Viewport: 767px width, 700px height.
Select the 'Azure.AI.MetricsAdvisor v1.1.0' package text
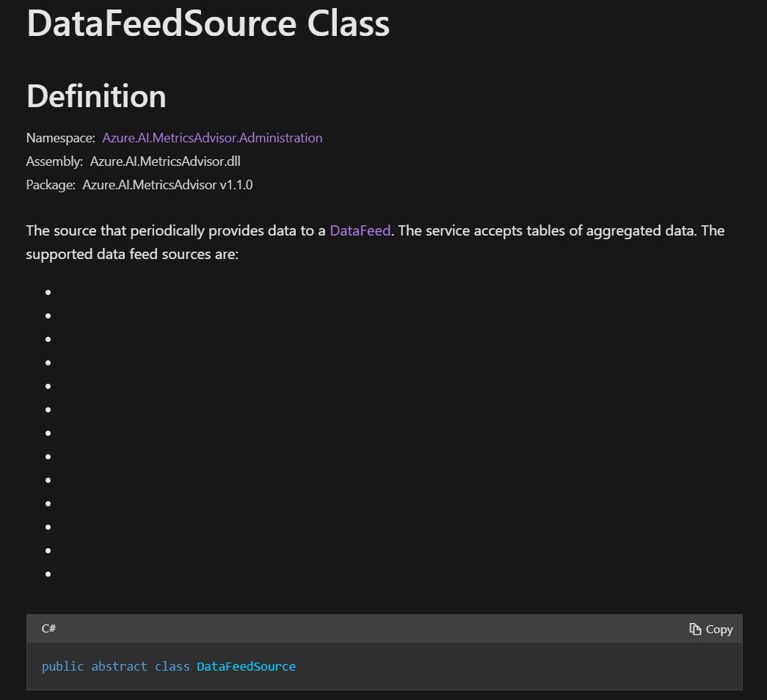click(168, 185)
